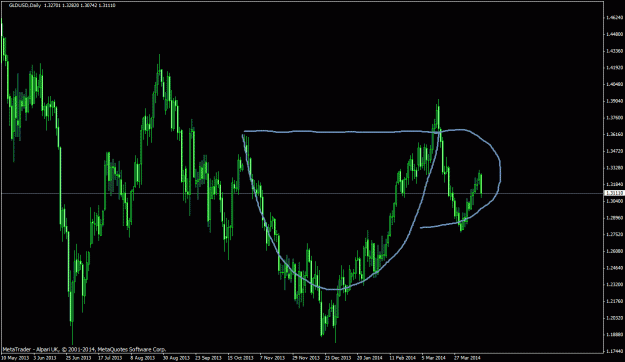Select the 20 Jan 2014 date label
This screenshot has height=362, width=625.
coord(370,358)
